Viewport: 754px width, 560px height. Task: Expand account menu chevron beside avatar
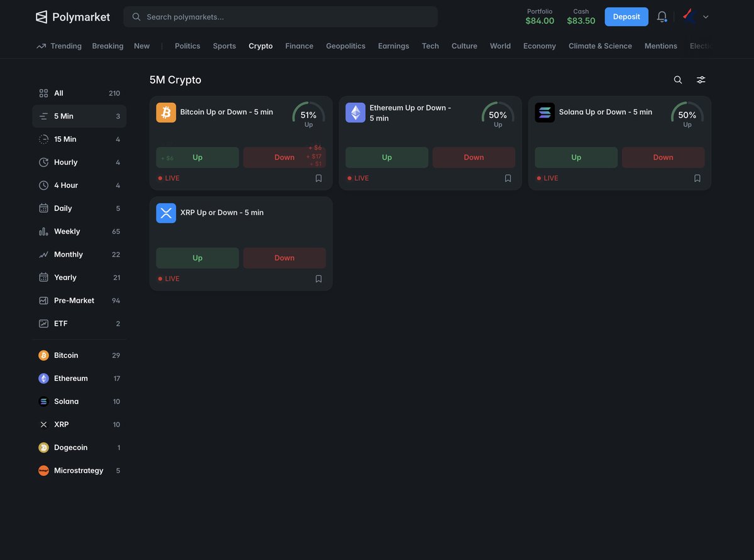[x=706, y=17]
